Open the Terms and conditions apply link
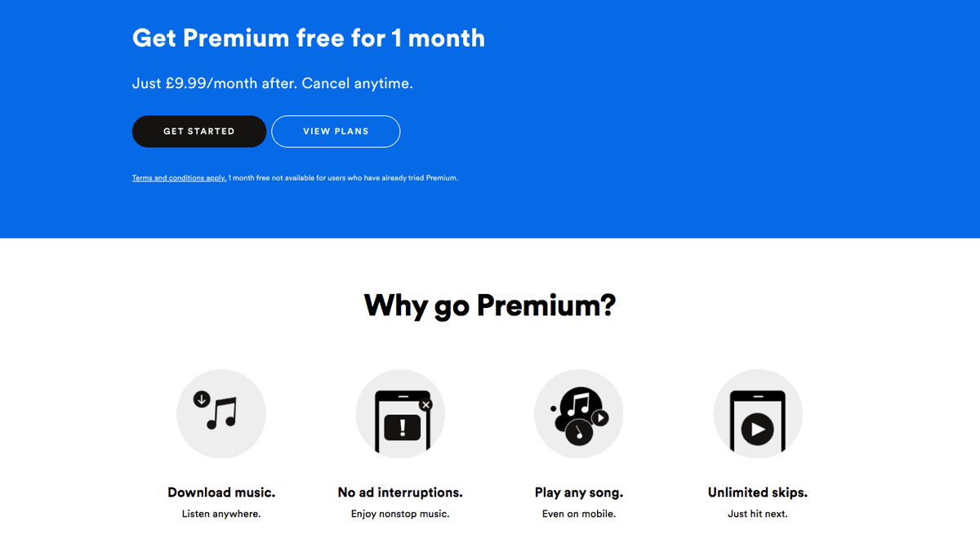Screen dimensions: 980x558 179,178
